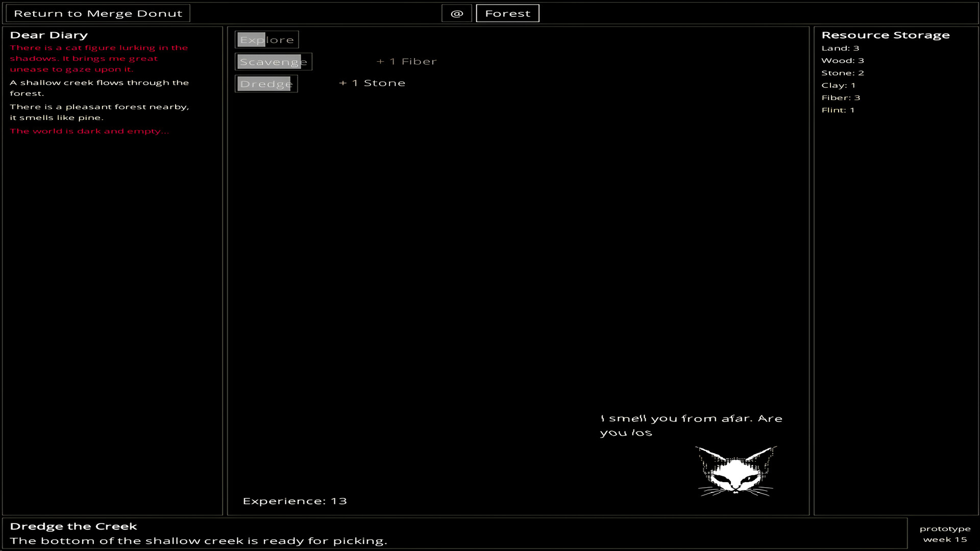Select the Stone: 2 resource entry
The width and height of the screenshot is (980, 551).
pyautogui.click(x=842, y=73)
